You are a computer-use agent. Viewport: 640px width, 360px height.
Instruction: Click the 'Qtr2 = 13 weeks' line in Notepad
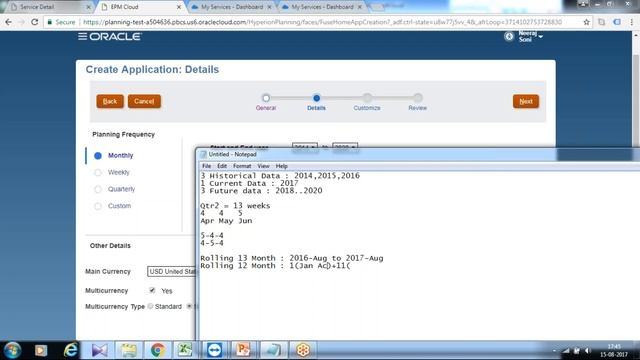point(235,206)
